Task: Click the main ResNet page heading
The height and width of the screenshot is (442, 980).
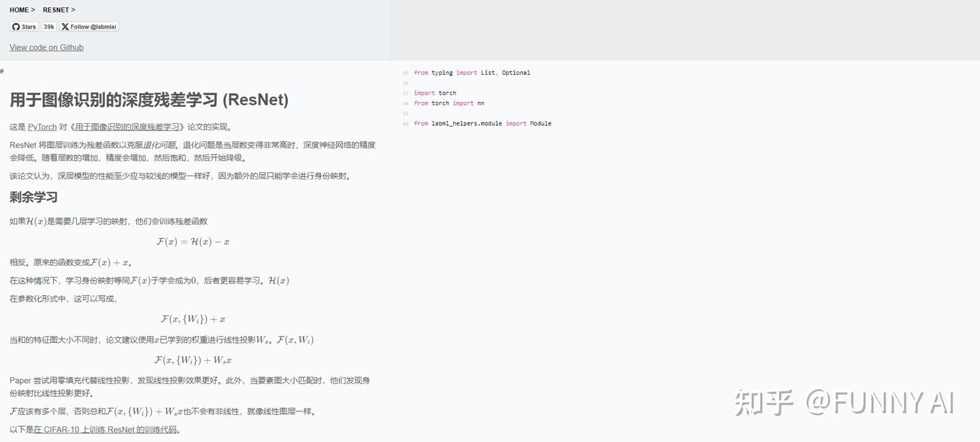Action: (x=149, y=100)
